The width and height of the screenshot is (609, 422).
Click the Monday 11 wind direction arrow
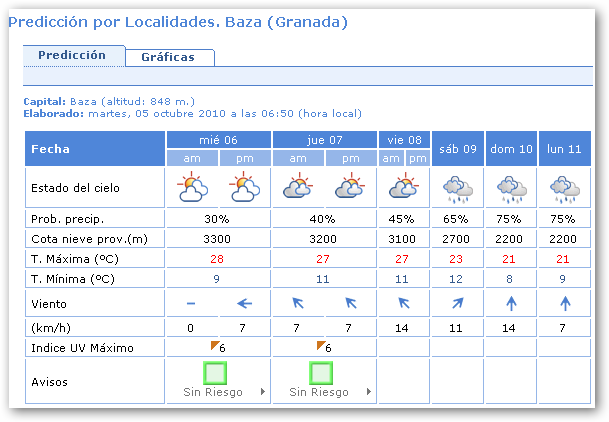pos(565,303)
